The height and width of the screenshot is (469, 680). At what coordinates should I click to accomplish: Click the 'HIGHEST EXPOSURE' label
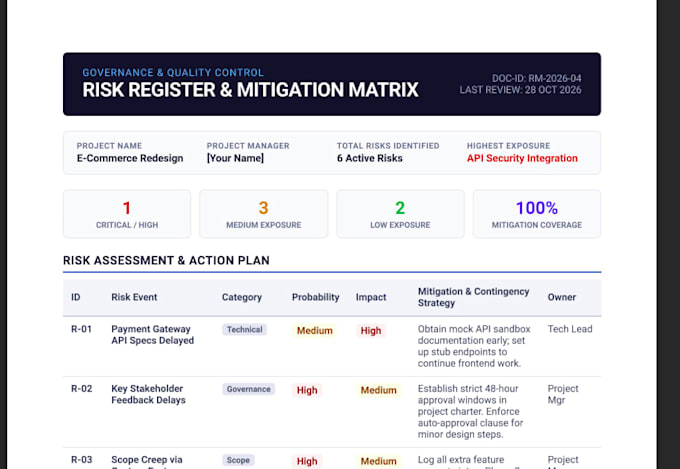[508, 146]
